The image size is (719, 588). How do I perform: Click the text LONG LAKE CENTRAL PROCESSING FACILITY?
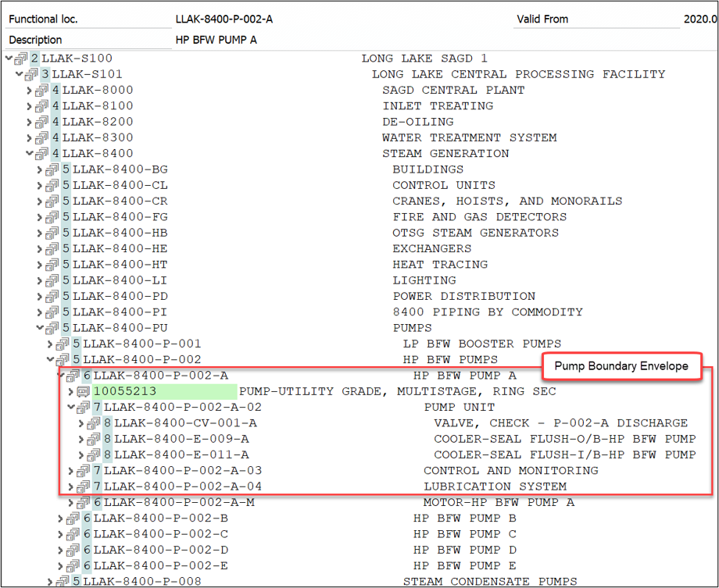[519, 75]
